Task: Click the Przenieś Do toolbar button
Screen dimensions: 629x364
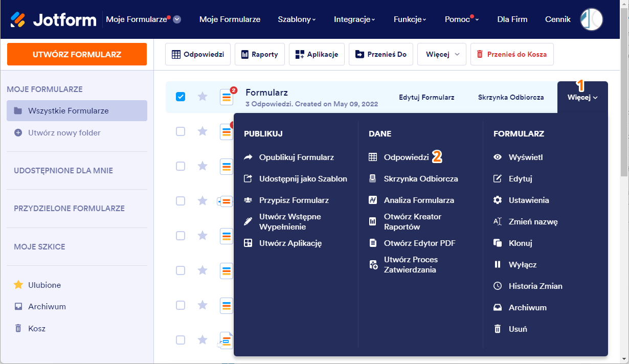Action: coord(381,54)
